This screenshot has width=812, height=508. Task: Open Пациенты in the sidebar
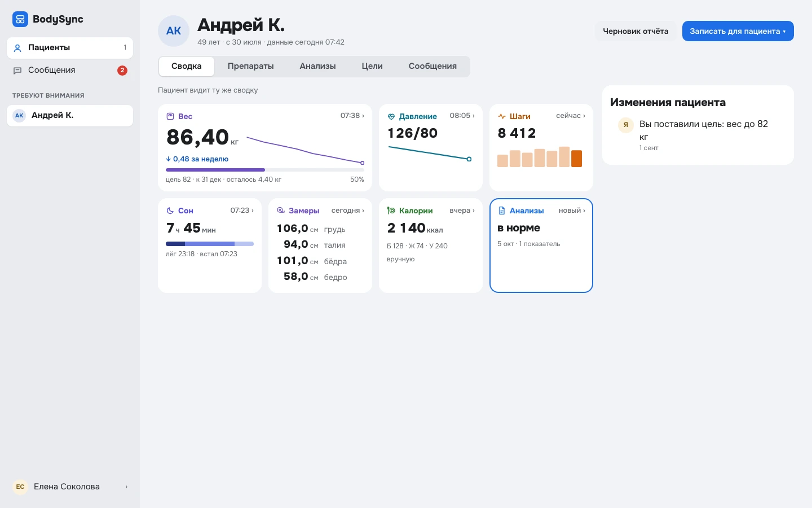click(x=70, y=48)
